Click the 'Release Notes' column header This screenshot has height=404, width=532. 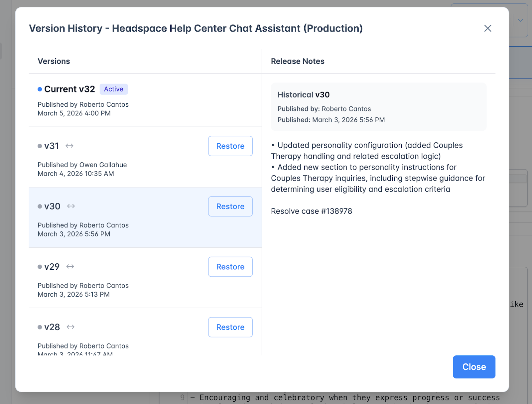(298, 61)
